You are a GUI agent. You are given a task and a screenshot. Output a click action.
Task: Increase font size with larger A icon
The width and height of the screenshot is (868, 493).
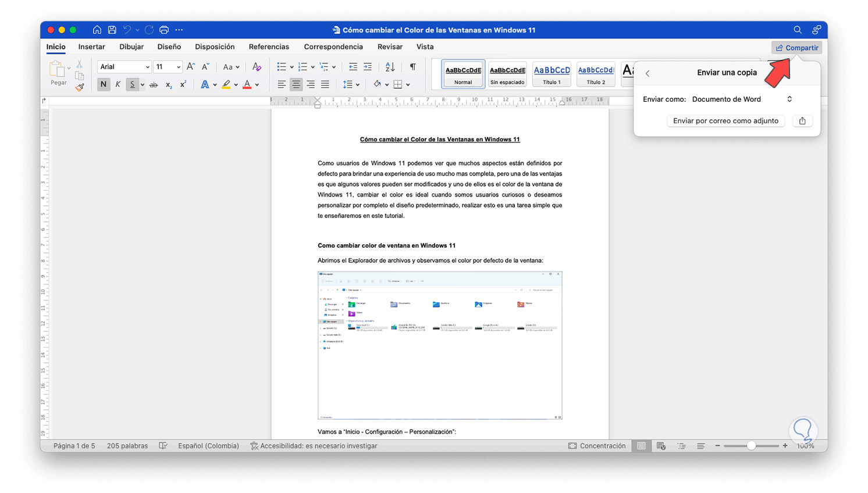pyautogui.click(x=191, y=67)
